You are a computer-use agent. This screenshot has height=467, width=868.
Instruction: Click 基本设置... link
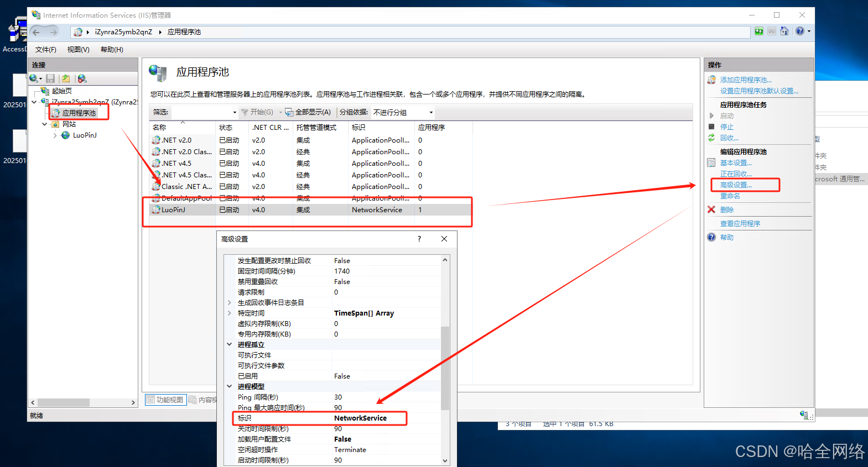click(736, 162)
